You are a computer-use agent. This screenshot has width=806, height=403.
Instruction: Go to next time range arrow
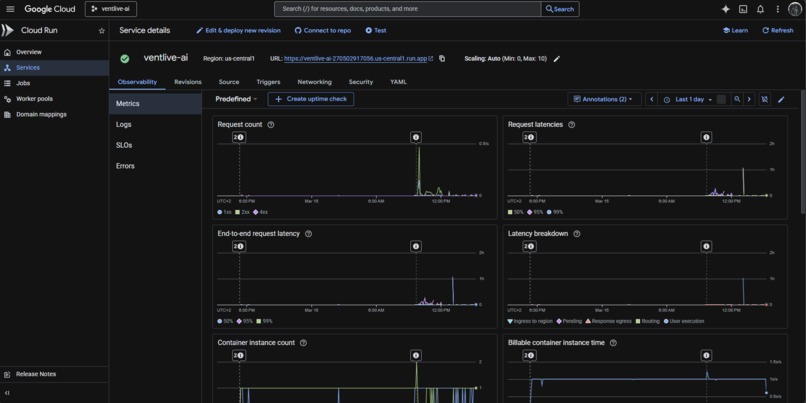(749, 99)
